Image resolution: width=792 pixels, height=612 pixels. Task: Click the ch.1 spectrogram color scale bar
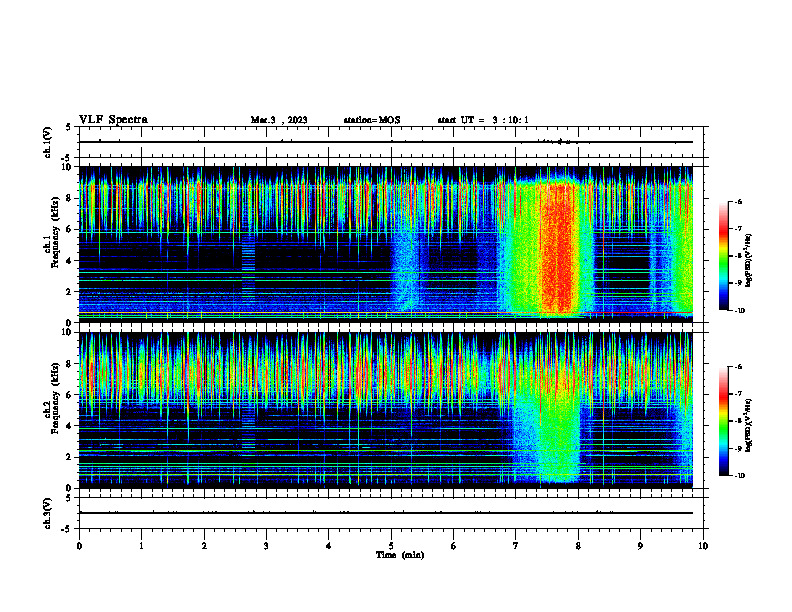[x=724, y=256]
